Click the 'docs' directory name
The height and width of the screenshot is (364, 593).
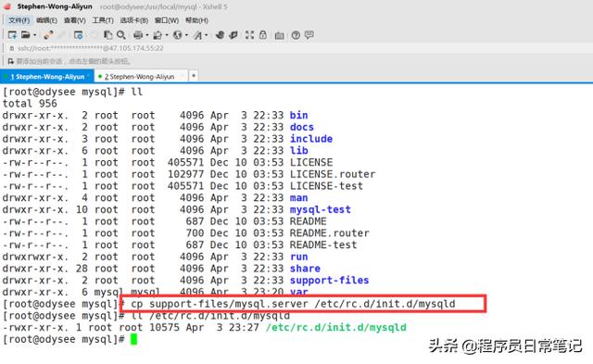pyautogui.click(x=302, y=127)
